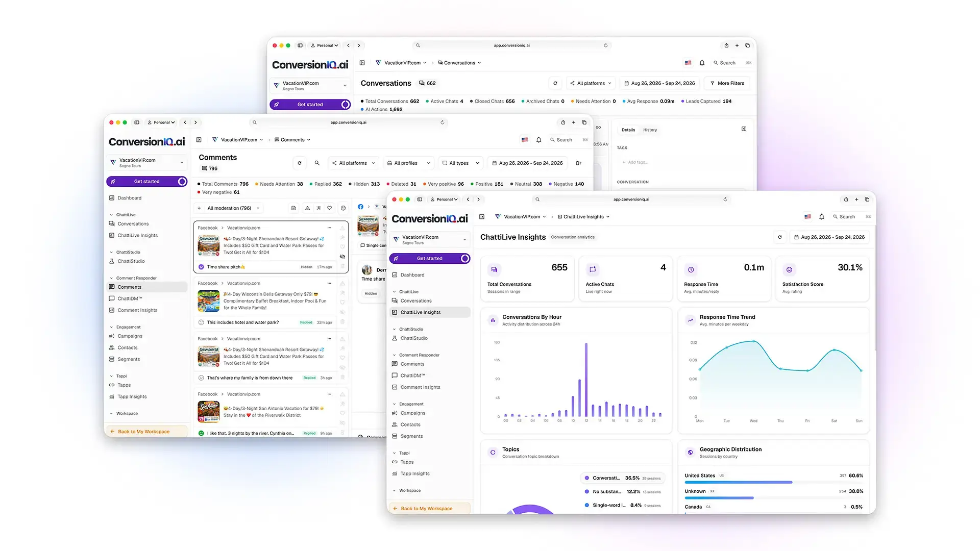
Task: Click Get started in the Comments window
Action: (x=146, y=182)
